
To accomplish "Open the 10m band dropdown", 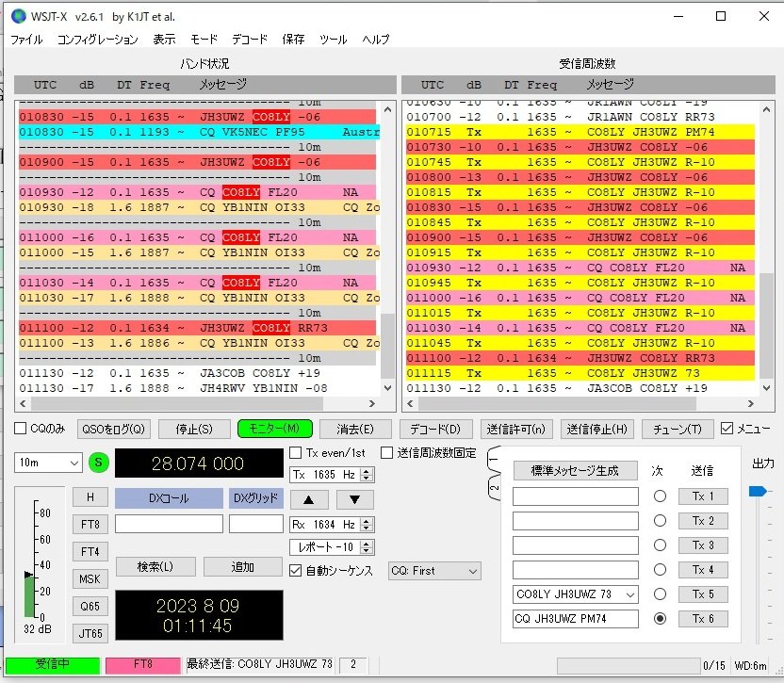I will coord(48,463).
